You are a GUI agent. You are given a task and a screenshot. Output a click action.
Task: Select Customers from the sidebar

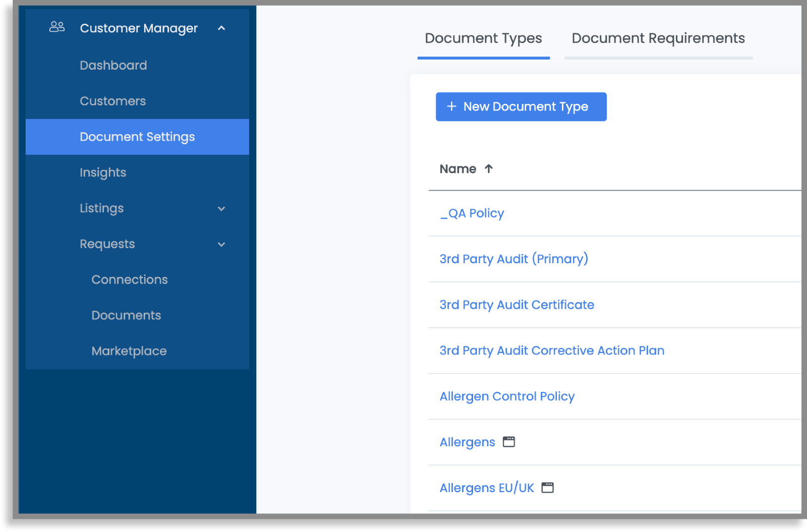pyautogui.click(x=112, y=101)
